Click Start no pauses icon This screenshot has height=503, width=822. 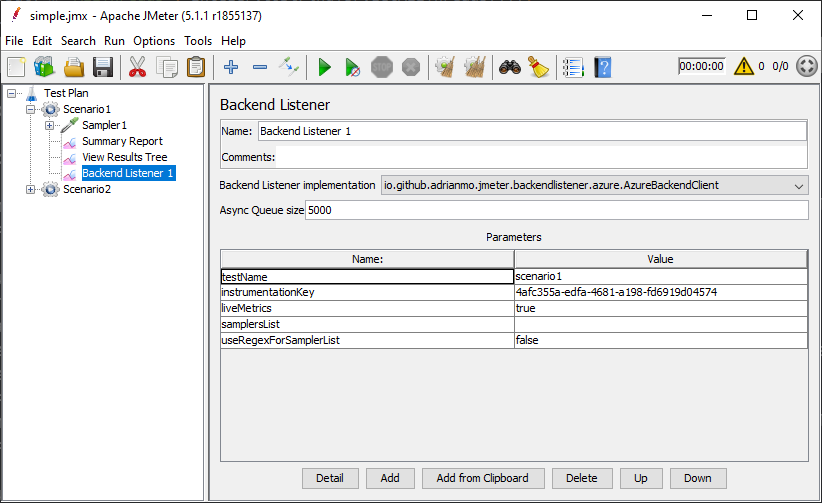352,67
